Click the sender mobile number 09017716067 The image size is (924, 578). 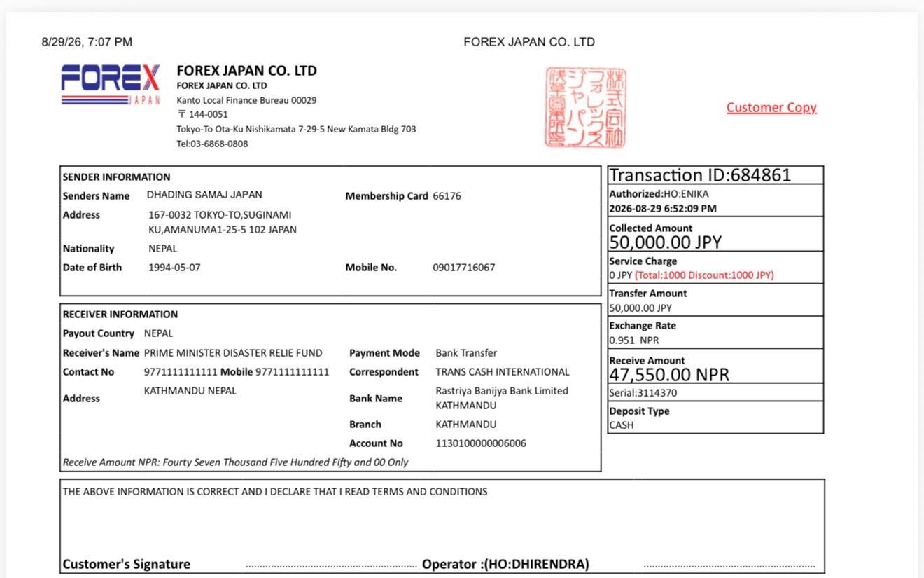pyautogui.click(x=463, y=268)
